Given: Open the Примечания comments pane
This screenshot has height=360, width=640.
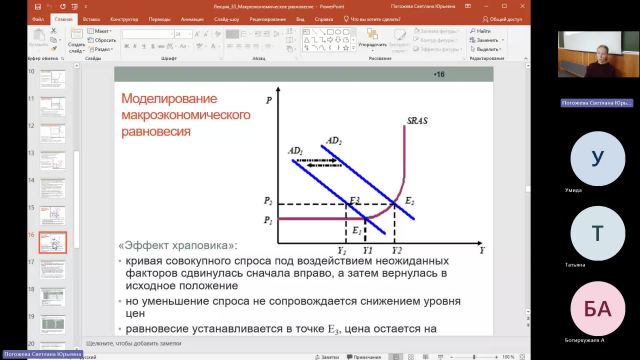Looking at the screenshot, I should [x=364, y=357].
